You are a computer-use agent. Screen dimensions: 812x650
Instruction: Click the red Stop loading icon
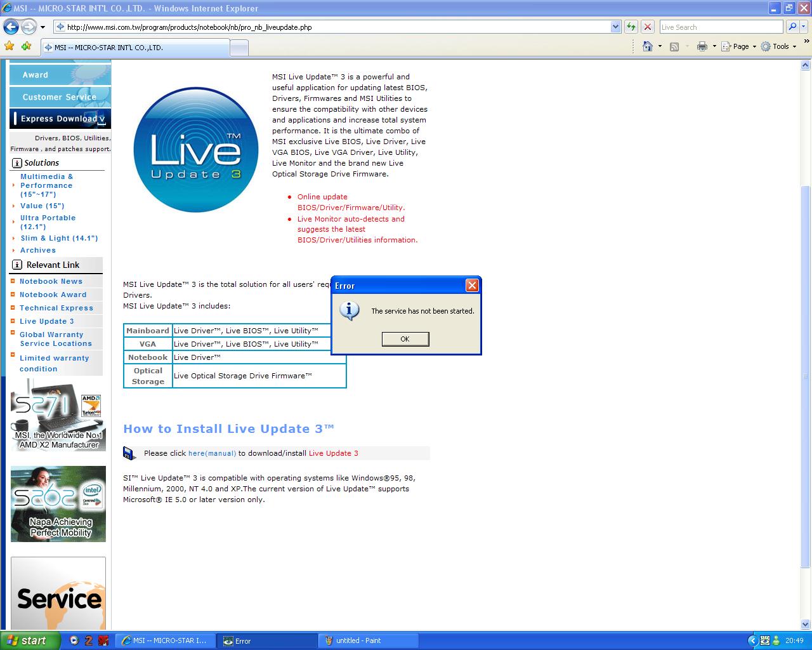[x=647, y=27]
